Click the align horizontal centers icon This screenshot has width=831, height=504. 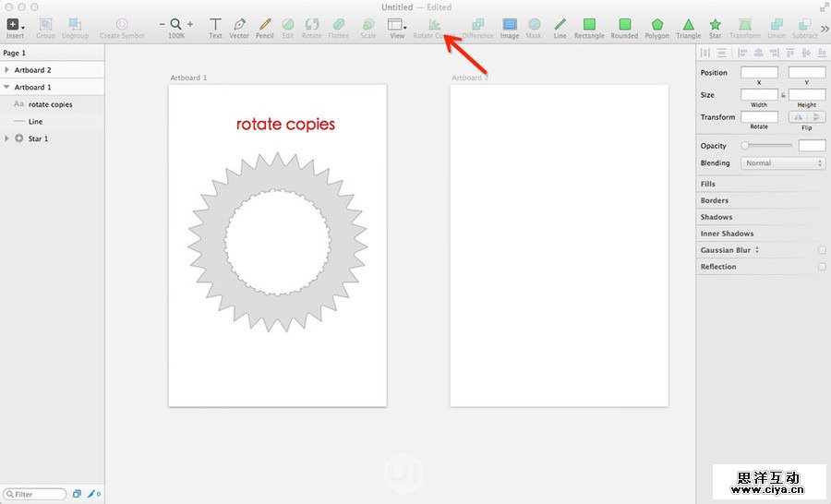[x=758, y=53]
